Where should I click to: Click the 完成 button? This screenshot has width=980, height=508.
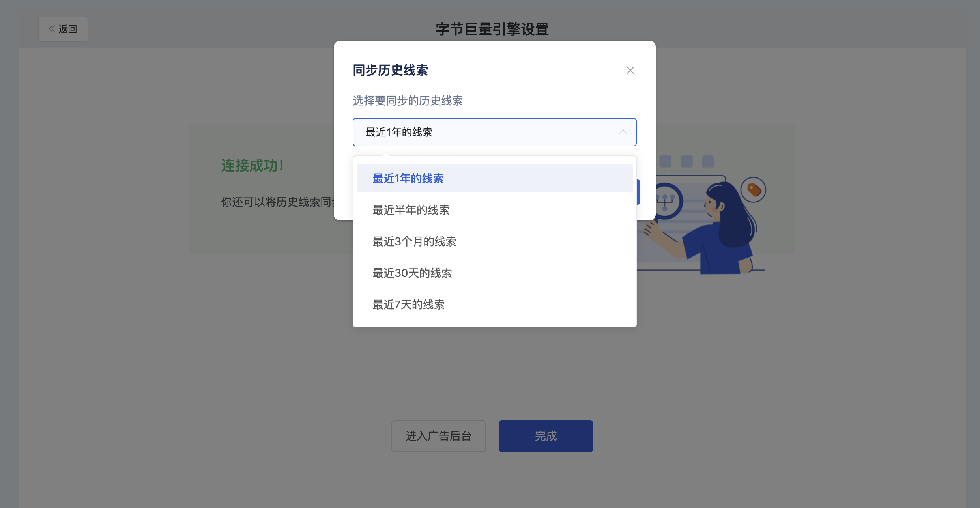point(546,436)
